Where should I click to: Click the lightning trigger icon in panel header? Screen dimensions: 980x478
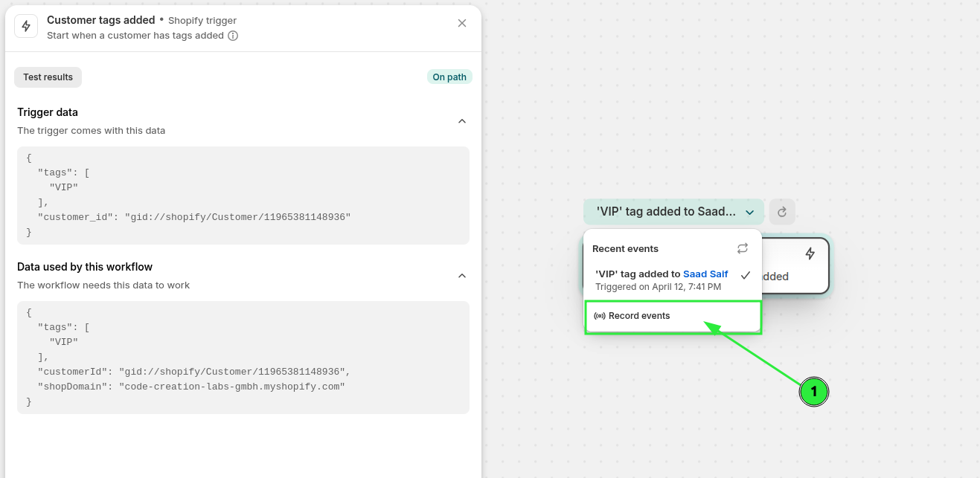(x=26, y=26)
